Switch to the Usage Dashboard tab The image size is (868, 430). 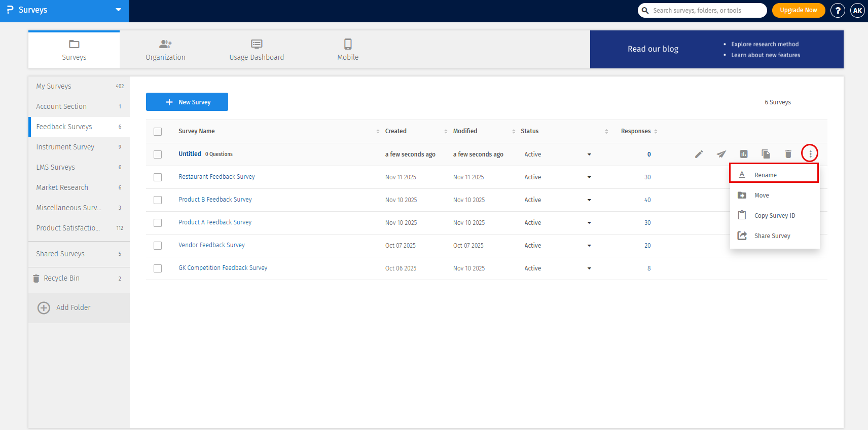point(257,50)
